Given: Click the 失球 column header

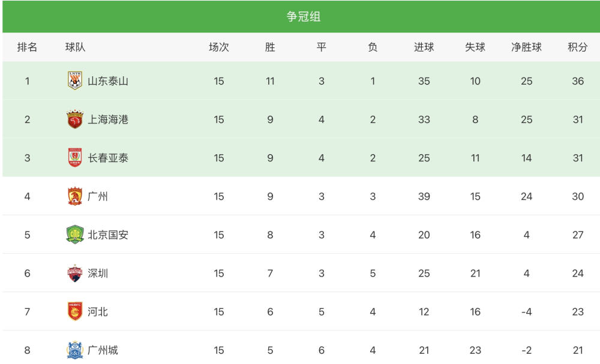Looking at the screenshot, I should 475,47.
